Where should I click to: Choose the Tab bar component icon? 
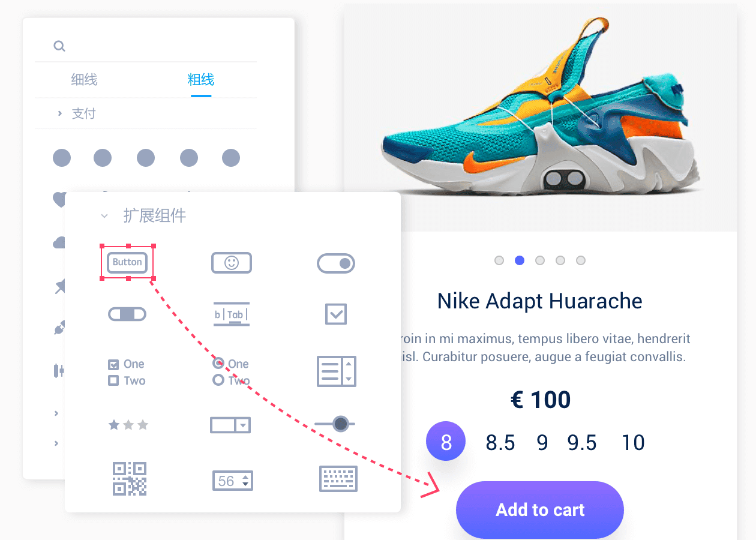coord(231,314)
